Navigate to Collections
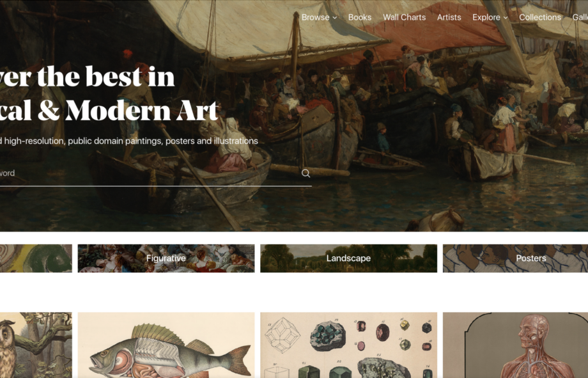This screenshot has height=378, width=588. [x=540, y=17]
